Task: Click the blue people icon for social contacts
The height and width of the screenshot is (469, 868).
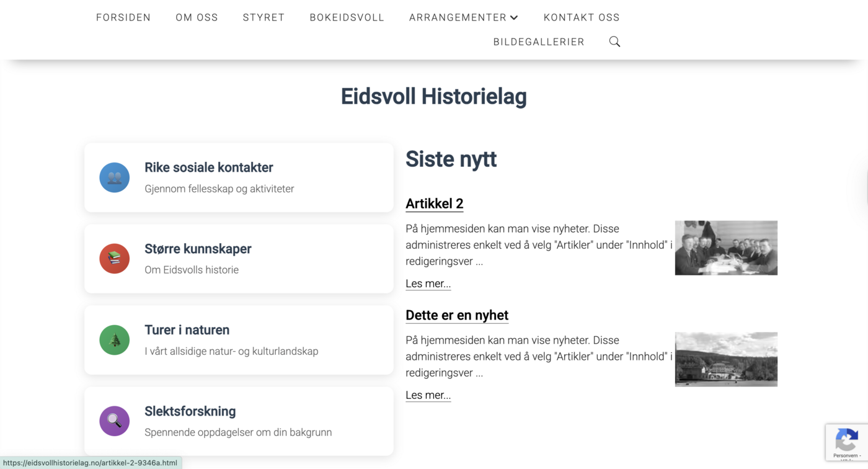Action: click(x=115, y=177)
